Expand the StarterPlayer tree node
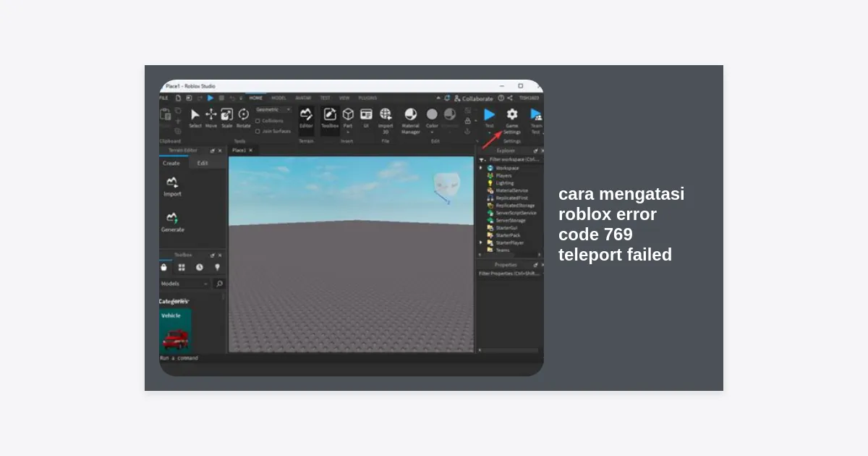Screen dimensions: 868x456 [x=481, y=242]
